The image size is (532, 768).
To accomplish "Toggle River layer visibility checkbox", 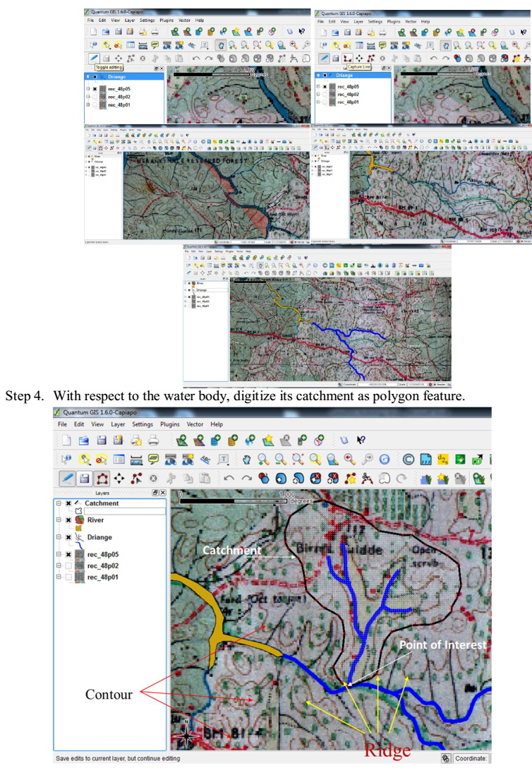I will coord(68,520).
